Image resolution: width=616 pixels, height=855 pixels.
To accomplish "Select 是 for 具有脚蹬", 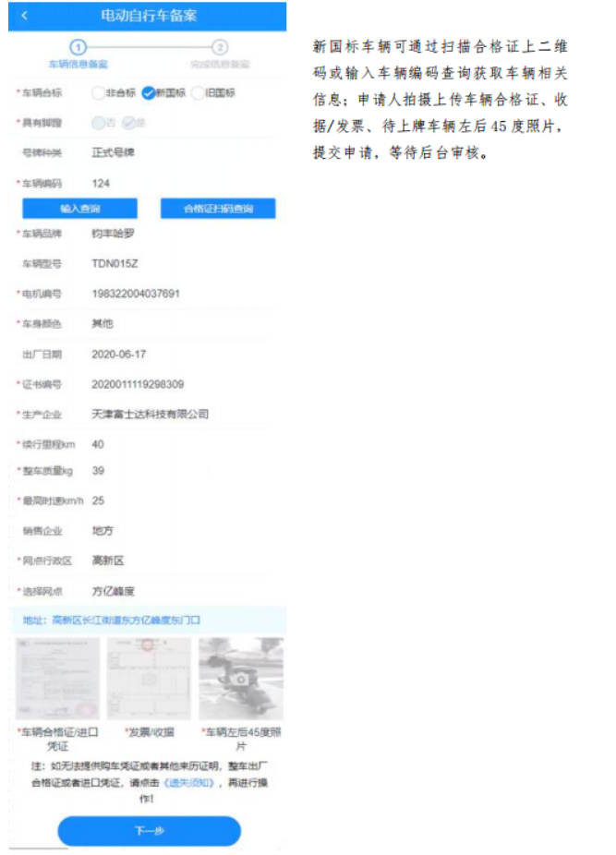I will pyautogui.click(x=129, y=122).
